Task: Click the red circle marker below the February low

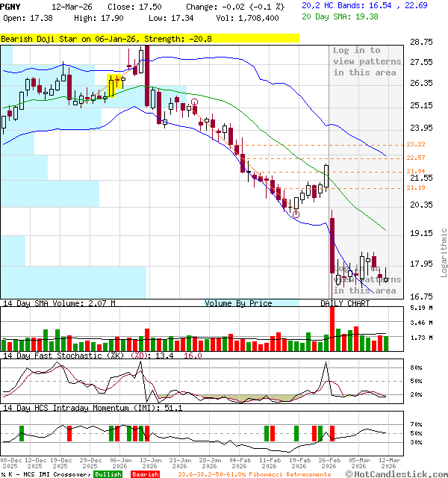Action: click(x=296, y=214)
